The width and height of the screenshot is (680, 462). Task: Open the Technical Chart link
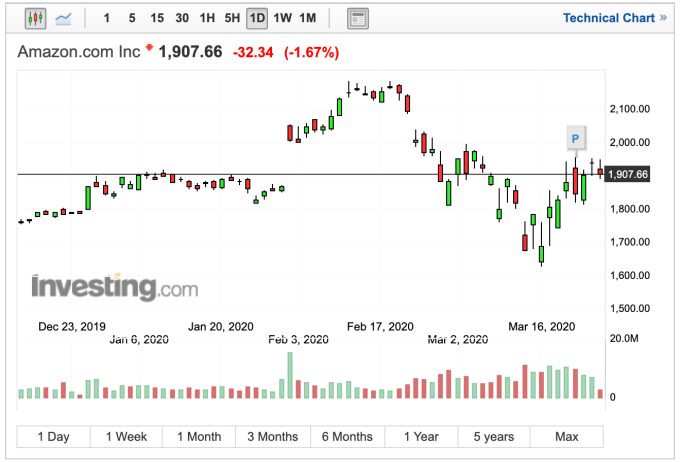(615, 18)
